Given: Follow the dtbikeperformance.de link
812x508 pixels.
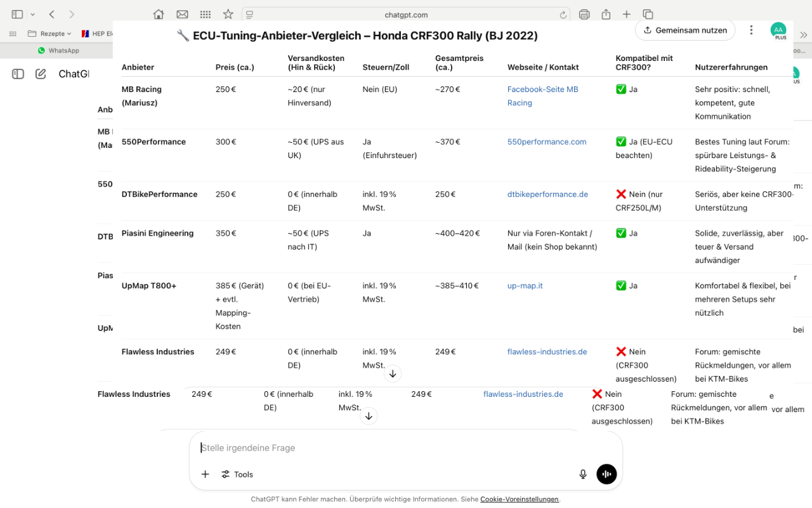Looking at the screenshot, I should (x=547, y=194).
